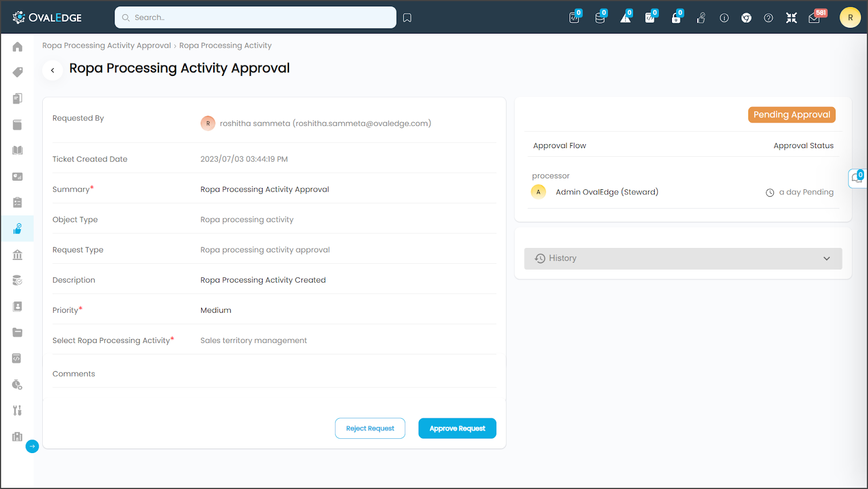Image resolution: width=868 pixels, height=489 pixels.
Task: Expand the History section
Action: [x=683, y=259]
